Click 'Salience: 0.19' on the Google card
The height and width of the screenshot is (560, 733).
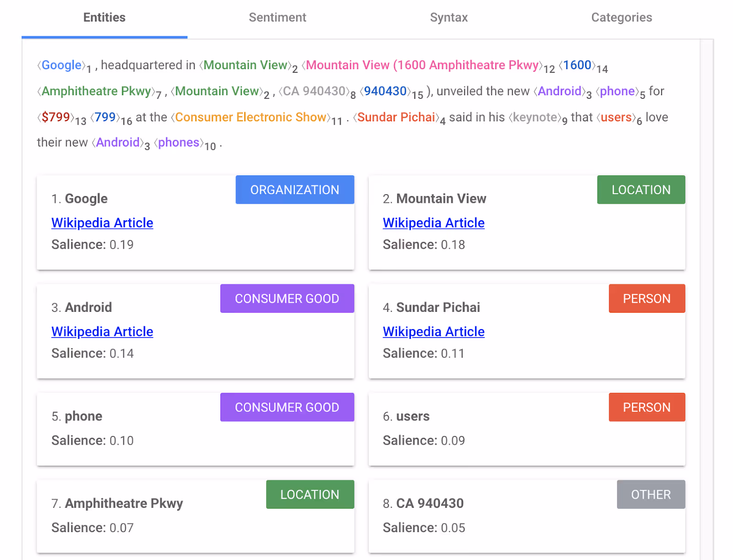point(93,245)
